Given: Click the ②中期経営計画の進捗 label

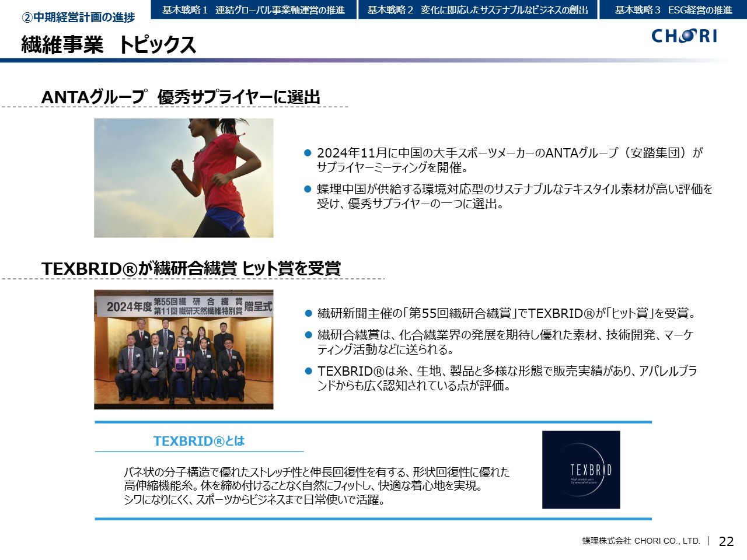Looking at the screenshot, I should click(78, 17).
